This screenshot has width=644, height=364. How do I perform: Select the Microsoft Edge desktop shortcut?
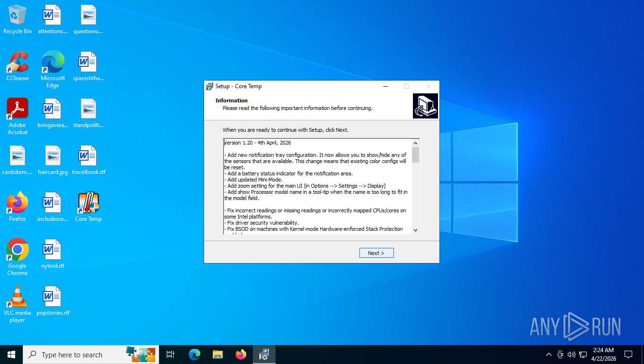(53, 70)
